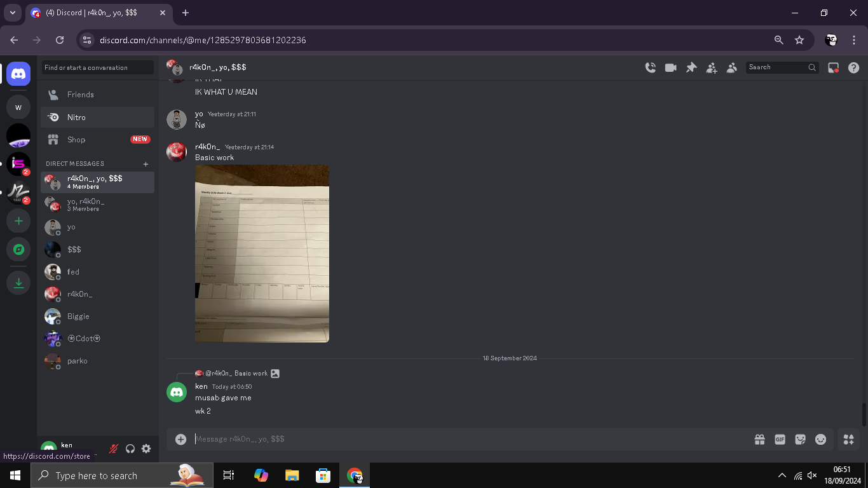Image resolution: width=868 pixels, height=488 pixels.
Task: Click the chat scrollbar thumb
Action: pos(864,414)
